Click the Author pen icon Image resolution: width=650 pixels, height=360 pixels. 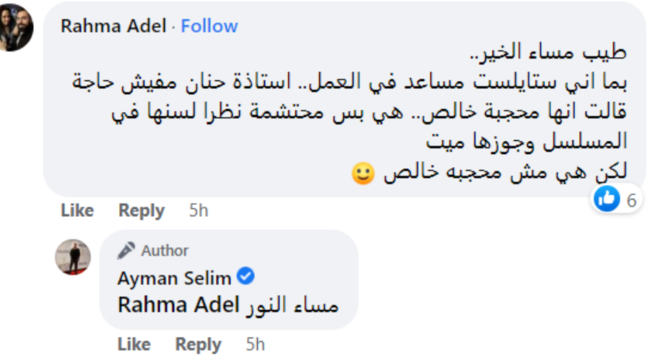126,250
